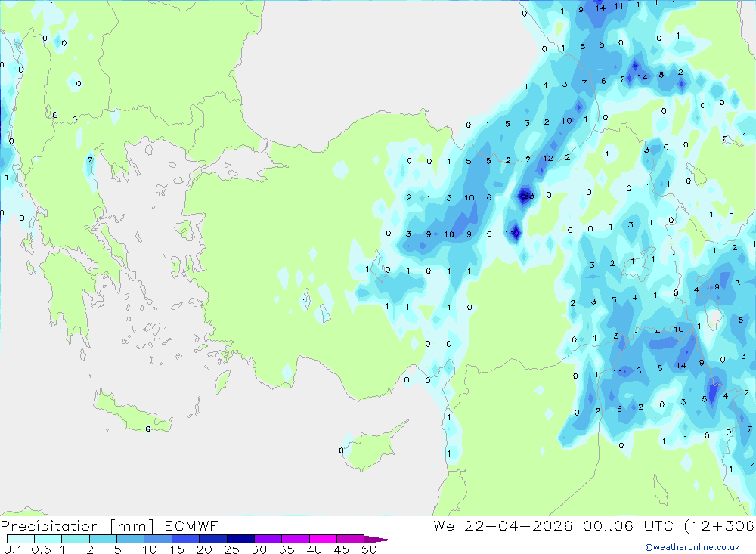The image size is (756, 554).
Task: Click the 'ECMWF' model label
Action: pyautogui.click(x=191, y=525)
